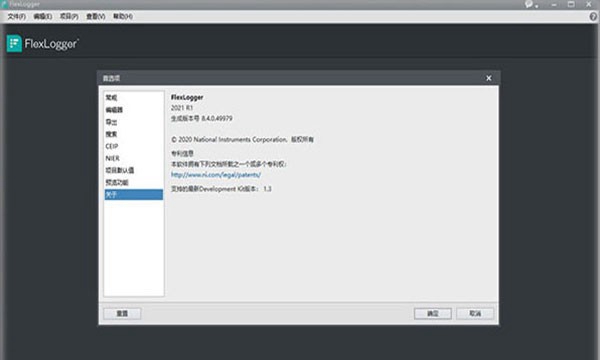Select the 项目默认值 (Project defaults) category
This screenshot has width=600, height=360.
click(134, 170)
